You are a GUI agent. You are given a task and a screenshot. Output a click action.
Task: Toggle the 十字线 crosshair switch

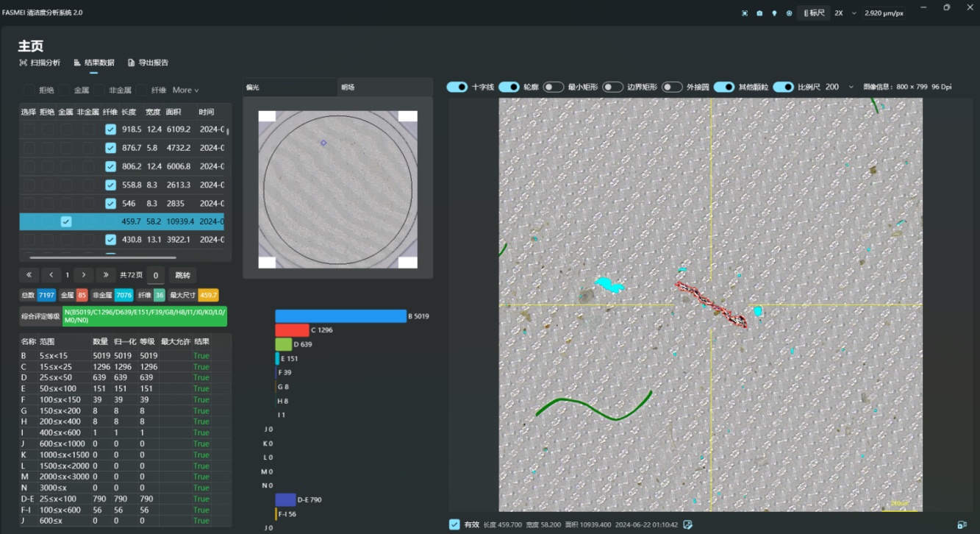pyautogui.click(x=457, y=87)
